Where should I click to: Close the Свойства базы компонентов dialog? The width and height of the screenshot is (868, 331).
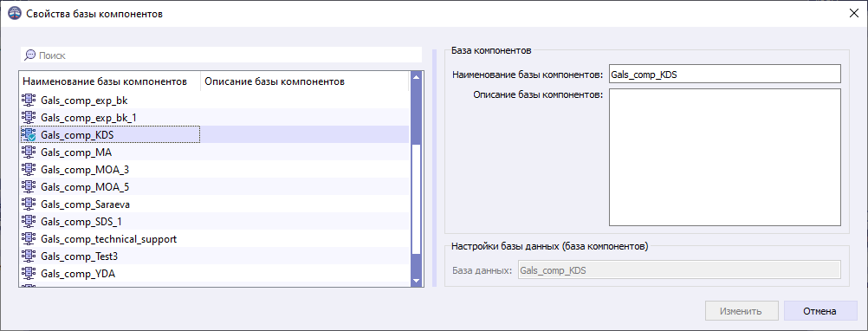click(853, 14)
